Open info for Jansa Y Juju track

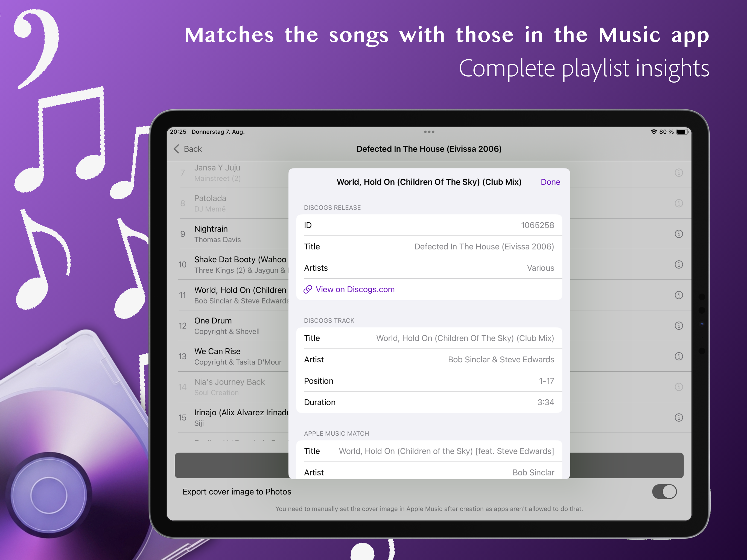click(x=679, y=173)
